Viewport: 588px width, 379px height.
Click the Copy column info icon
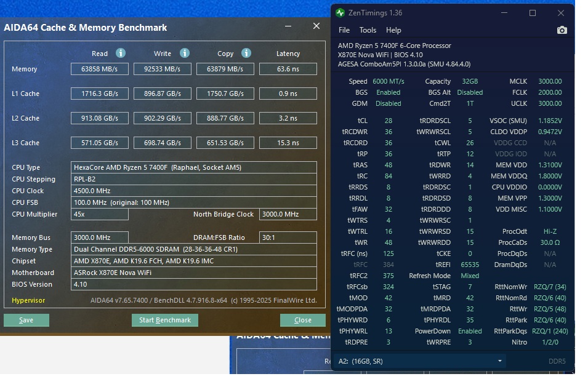click(x=246, y=54)
